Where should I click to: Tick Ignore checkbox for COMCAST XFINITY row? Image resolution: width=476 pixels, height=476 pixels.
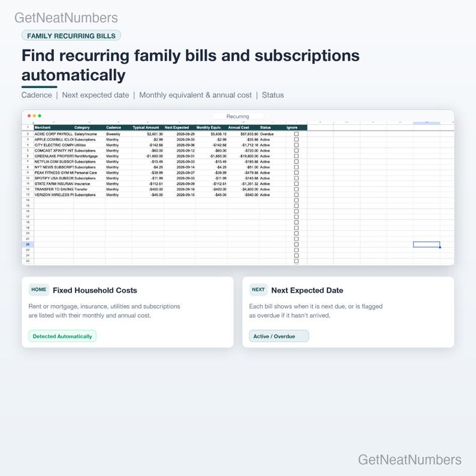tap(296, 150)
